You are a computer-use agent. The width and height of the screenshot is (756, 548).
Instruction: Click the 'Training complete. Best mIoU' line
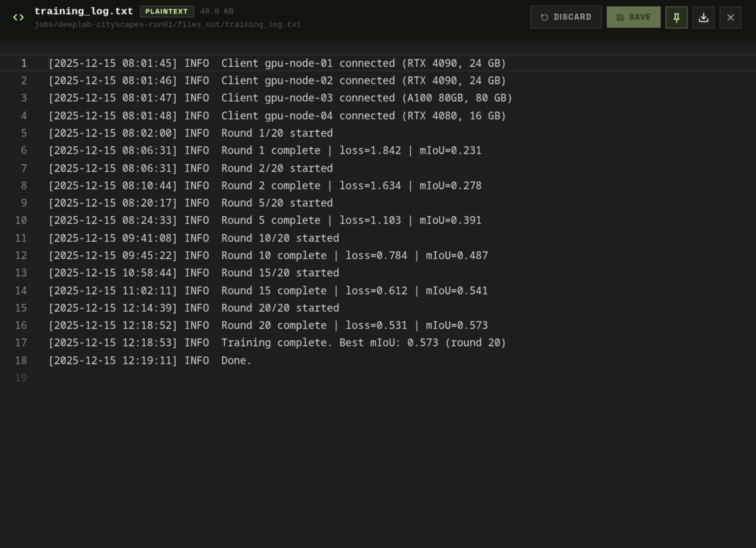tap(277, 342)
